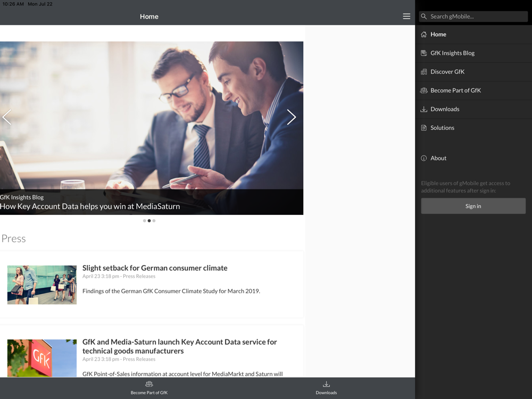Click the Search gMobile input field
Screen dimensions: 532x399
tap(473, 16)
